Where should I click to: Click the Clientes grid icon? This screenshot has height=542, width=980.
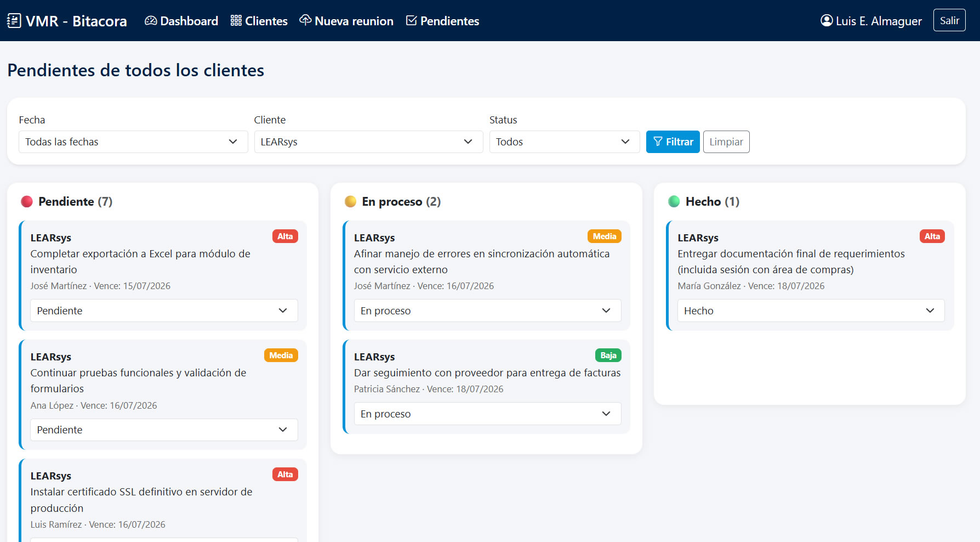tap(236, 21)
